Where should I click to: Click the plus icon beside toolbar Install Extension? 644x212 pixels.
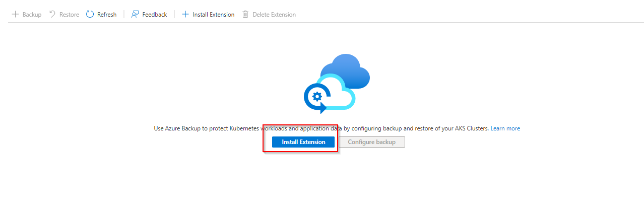(185, 15)
